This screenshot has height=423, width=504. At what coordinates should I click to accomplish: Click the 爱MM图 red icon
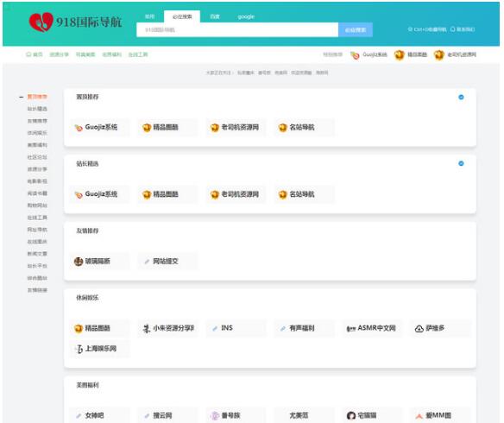pyautogui.click(x=419, y=416)
